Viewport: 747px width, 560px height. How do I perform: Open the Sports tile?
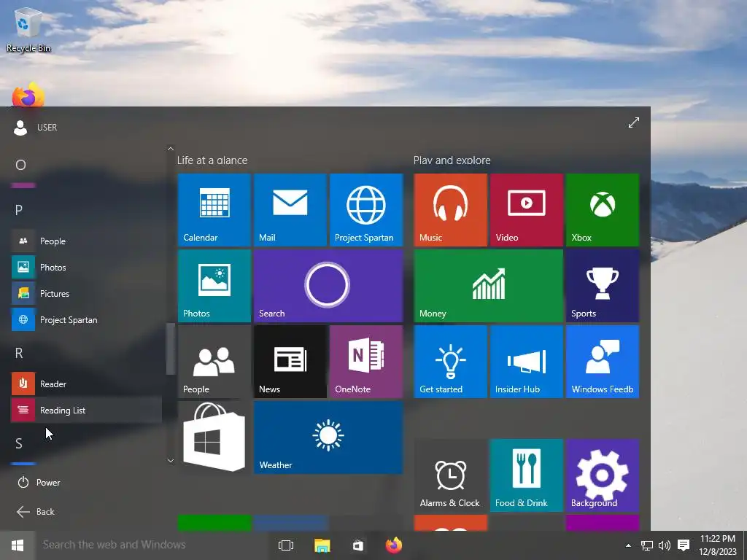tap(603, 286)
